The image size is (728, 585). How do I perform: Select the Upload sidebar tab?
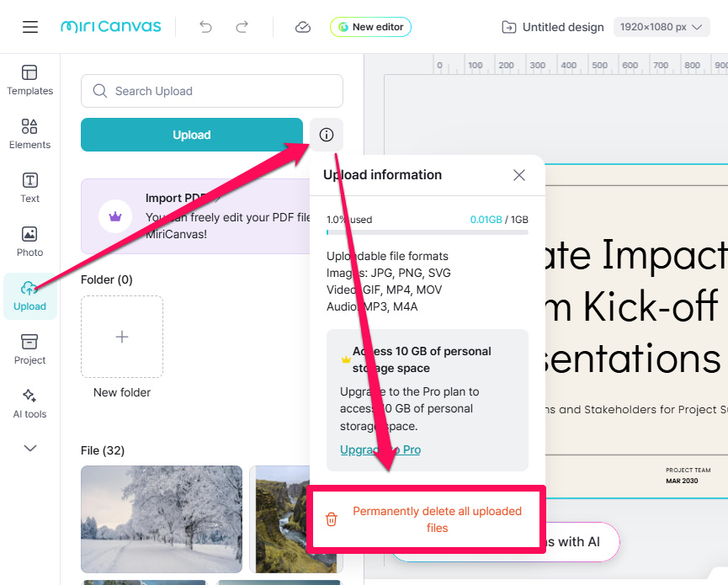pyautogui.click(x=30, y=295)
